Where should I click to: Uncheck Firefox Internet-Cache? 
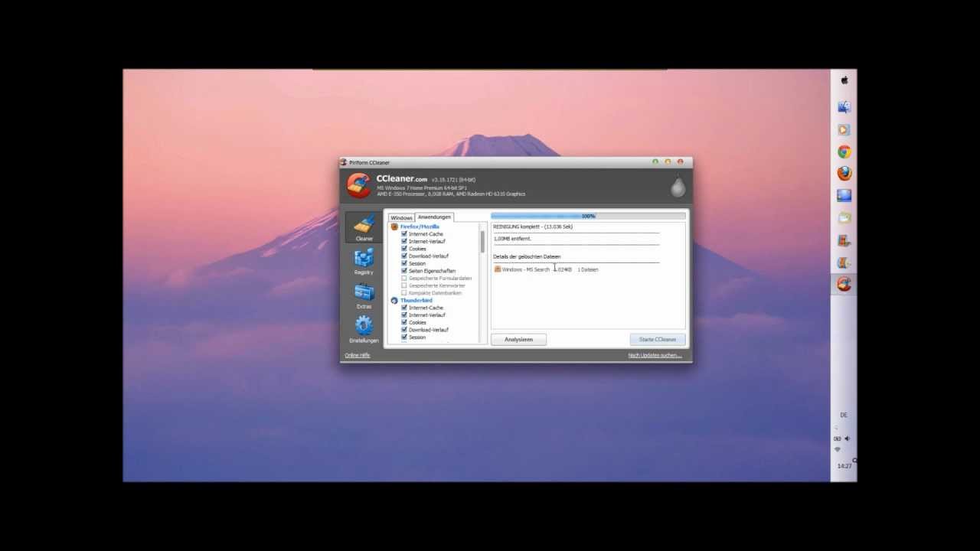[404, 234]
